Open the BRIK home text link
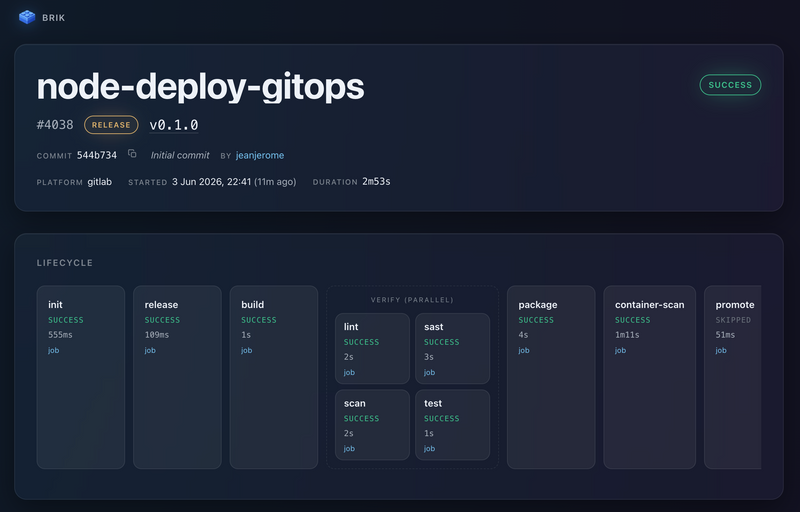The image size is (800, 512). pyautogui.click(x=54, y=18)
